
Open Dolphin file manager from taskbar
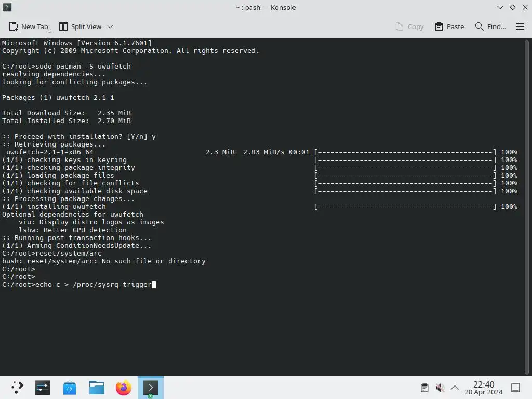[97, 388]
